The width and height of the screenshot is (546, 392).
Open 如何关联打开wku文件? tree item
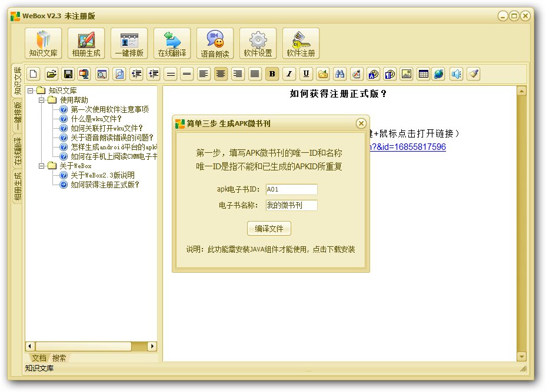click(107, 128)
